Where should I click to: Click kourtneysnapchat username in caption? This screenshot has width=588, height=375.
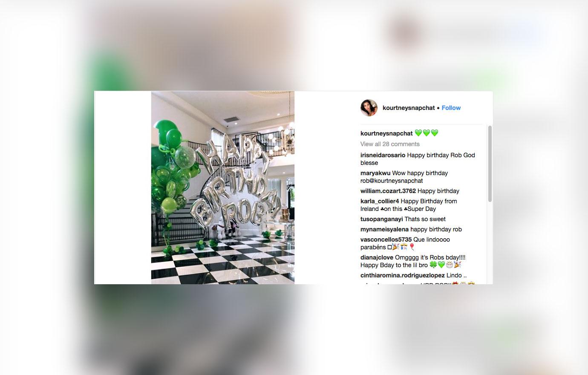(x=386, y=133)
